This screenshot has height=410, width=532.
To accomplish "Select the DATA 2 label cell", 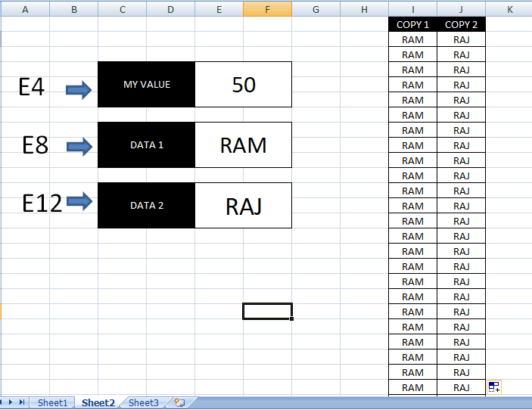I will (x=147, y=205).
